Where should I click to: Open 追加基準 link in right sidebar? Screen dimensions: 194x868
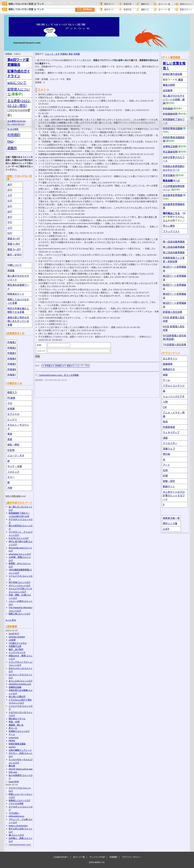tap(168, 90)
